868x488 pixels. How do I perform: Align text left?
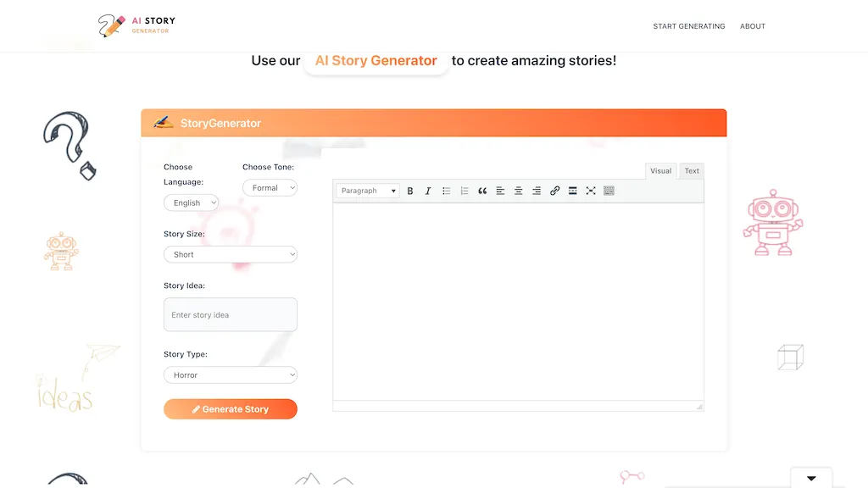pos(500,191)
